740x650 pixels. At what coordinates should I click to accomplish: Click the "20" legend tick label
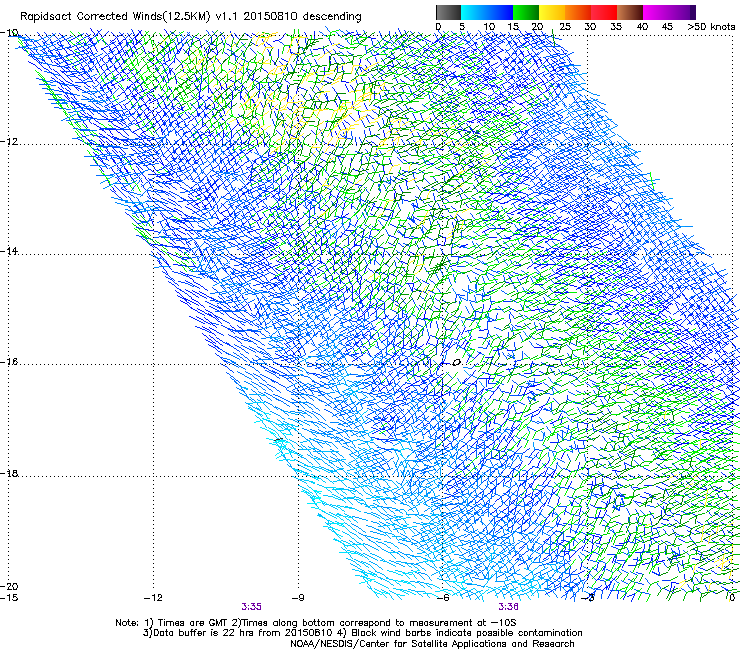pyautogui.click(x=537, y=27)
